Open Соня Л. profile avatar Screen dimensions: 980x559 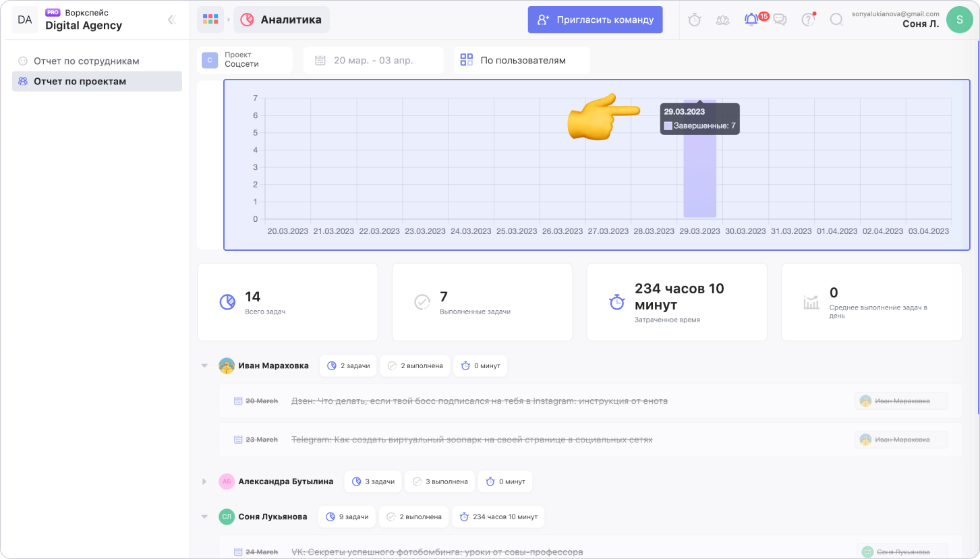959,20
